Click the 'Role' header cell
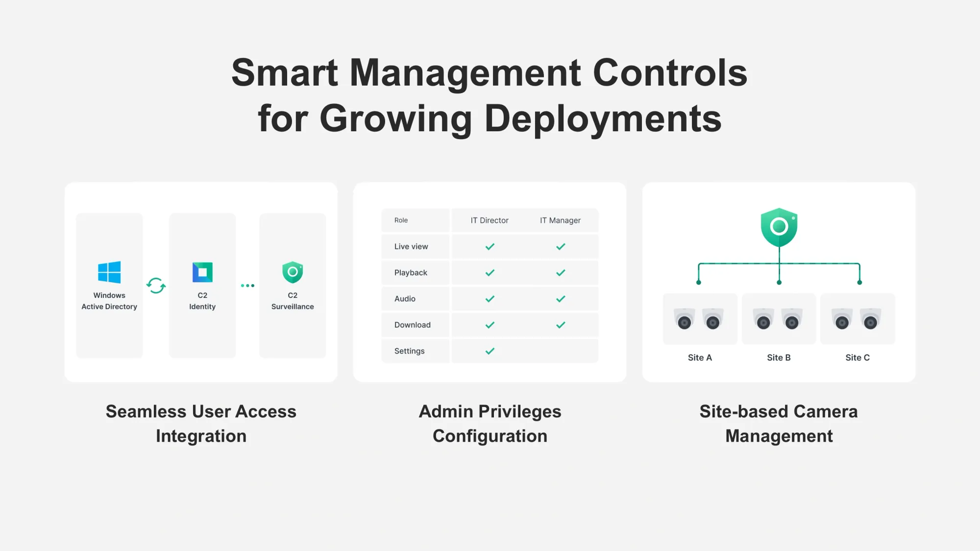 tap(416, 220)
